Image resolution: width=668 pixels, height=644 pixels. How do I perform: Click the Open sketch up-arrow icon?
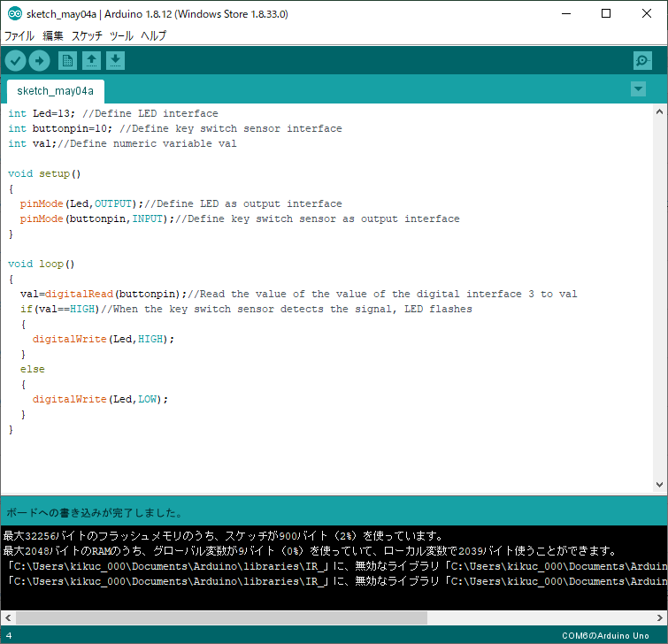click(91, 60)
